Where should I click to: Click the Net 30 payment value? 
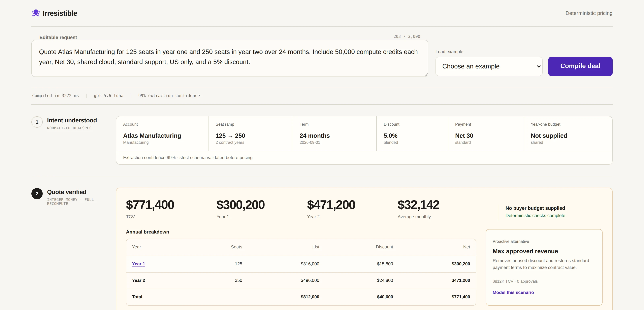coord(464,135)
